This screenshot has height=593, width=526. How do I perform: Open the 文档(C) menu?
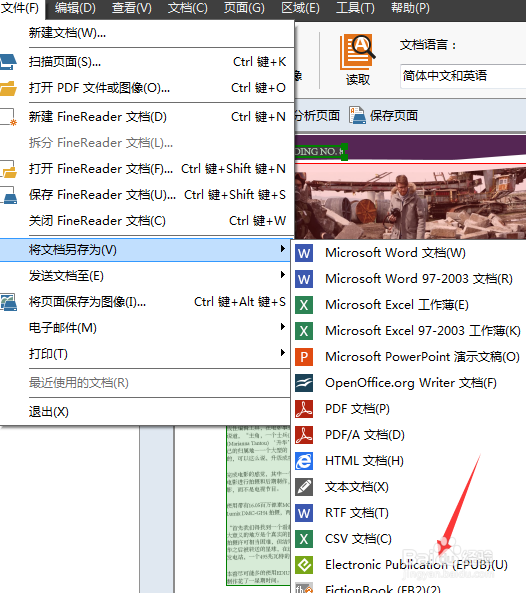coord(188,8)
